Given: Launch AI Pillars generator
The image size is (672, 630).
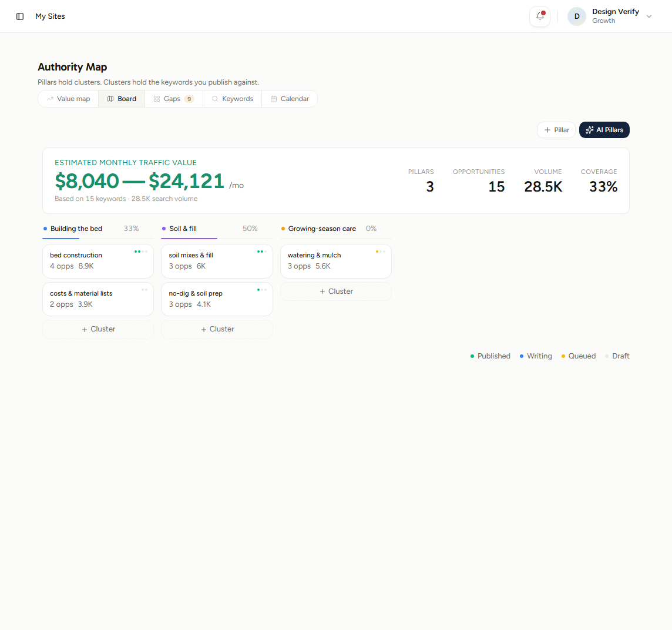Looking at the screenshot, I should tap(604, 130).
